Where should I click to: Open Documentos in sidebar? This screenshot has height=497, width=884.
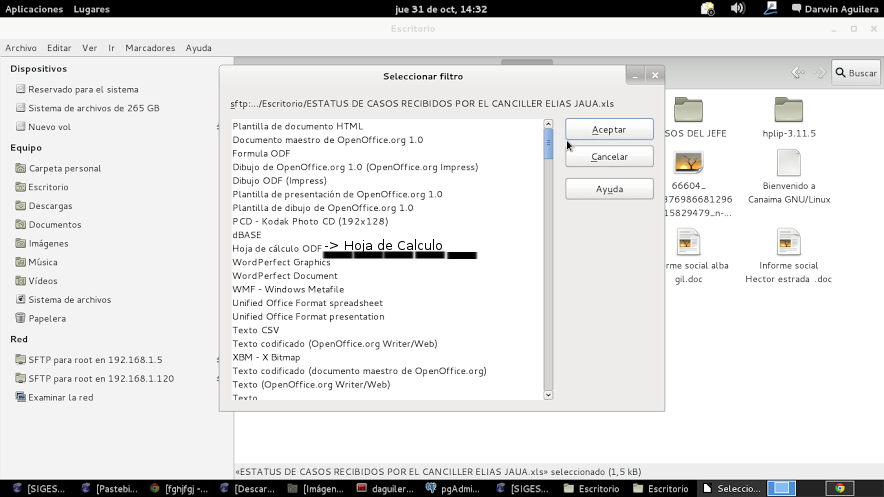[x=48, y=224]
